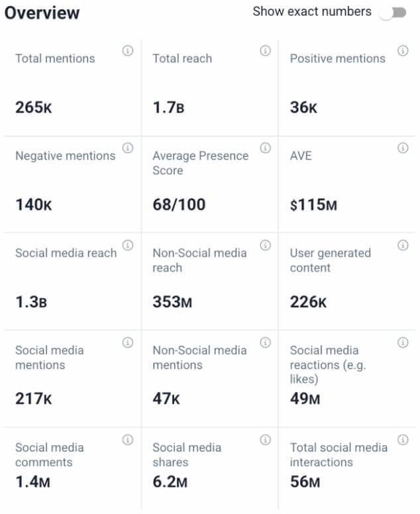Click the Overview heading
Screen dimensions: 420x514
42,13
